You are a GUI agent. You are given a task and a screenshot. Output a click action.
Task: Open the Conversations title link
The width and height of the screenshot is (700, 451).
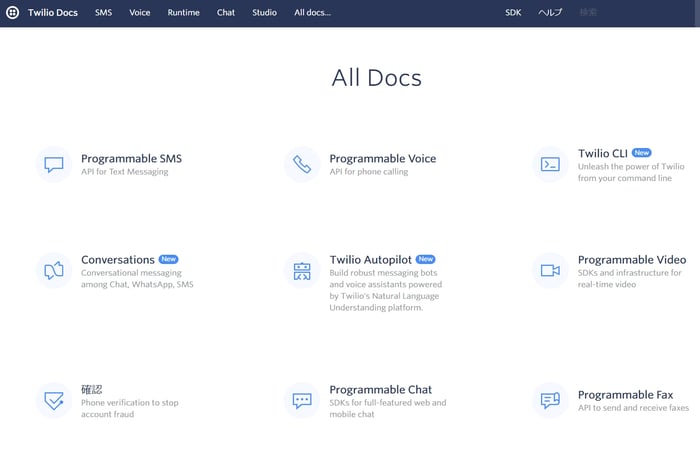tap(118, 259)
